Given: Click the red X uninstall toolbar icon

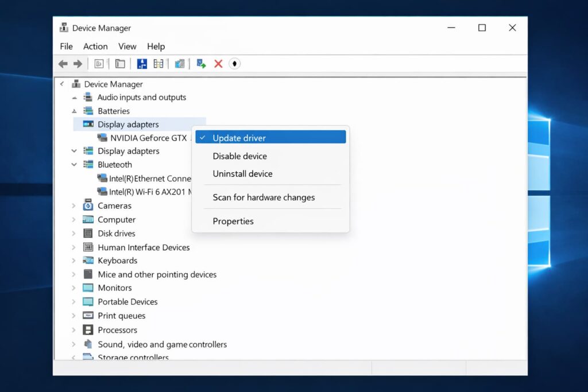Looking at the screenshot, I should click(218, 64).
